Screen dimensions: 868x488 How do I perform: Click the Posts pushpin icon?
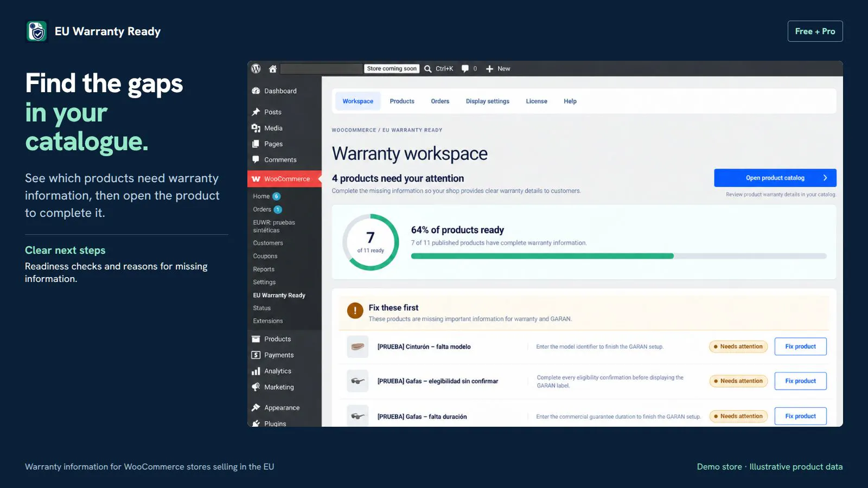click(x=256, y=112)
